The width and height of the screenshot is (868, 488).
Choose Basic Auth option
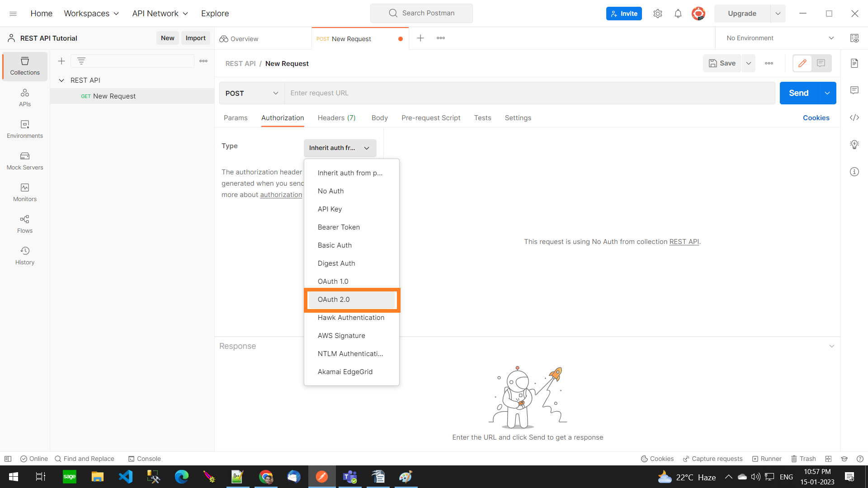352,245
